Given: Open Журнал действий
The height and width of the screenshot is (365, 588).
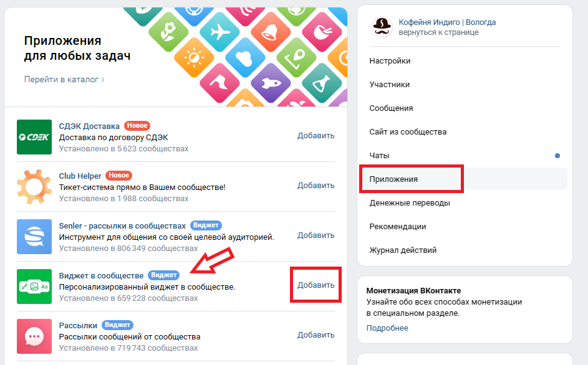Looking at the screenshot, I should tap(403, 250).
